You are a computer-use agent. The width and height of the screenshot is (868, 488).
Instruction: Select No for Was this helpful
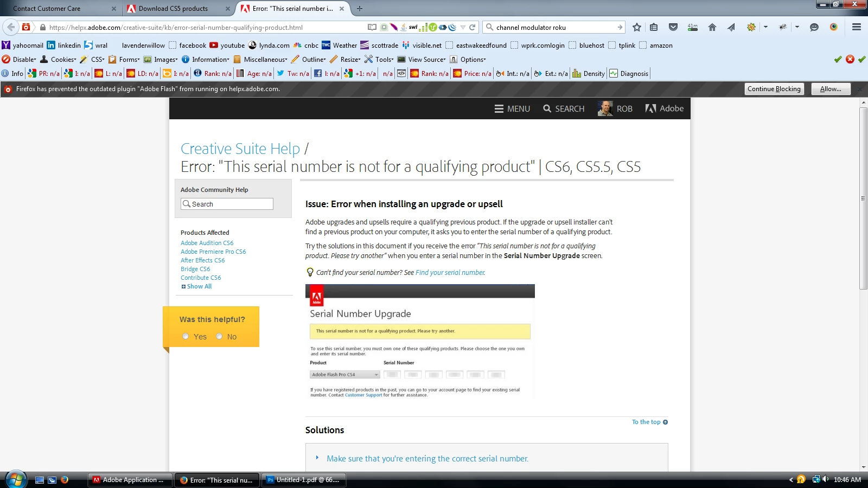pos(219,336)
